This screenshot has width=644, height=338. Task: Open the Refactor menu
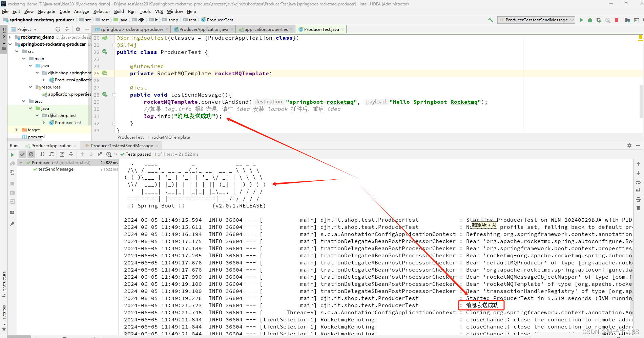[102, 11]
